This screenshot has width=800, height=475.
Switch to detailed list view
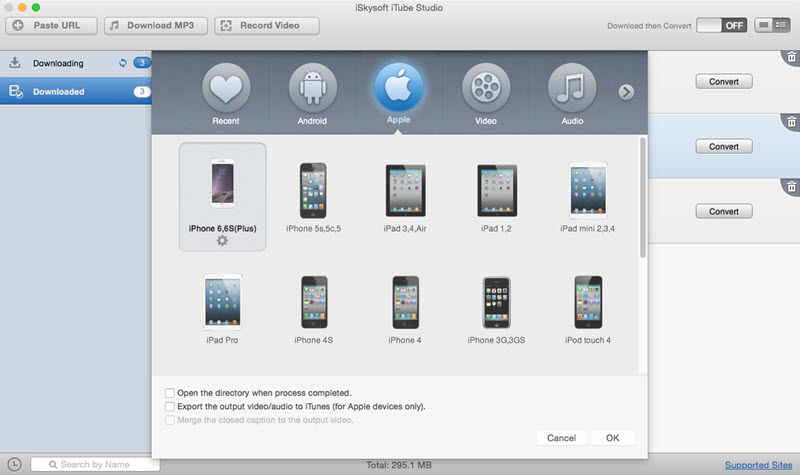pyautogui.click(x=781, y=25)
